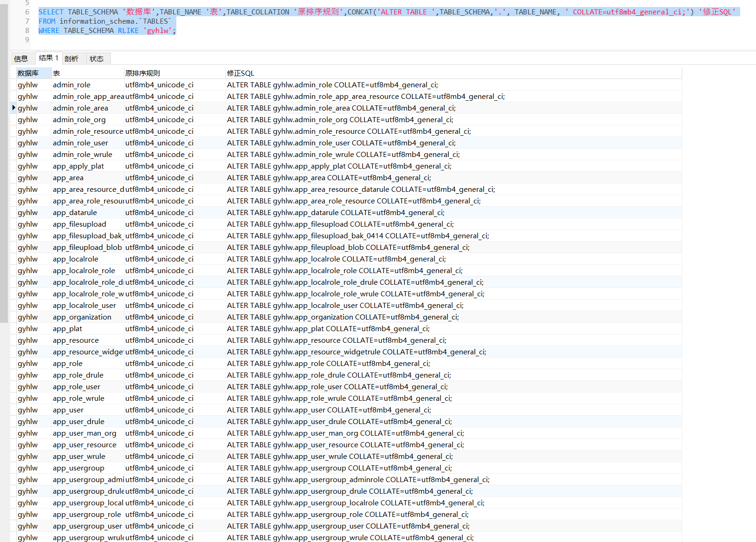
Task: Click the gyhlw database cell in the app_user row
Action: pyautogui.click(x=28, y=410)
